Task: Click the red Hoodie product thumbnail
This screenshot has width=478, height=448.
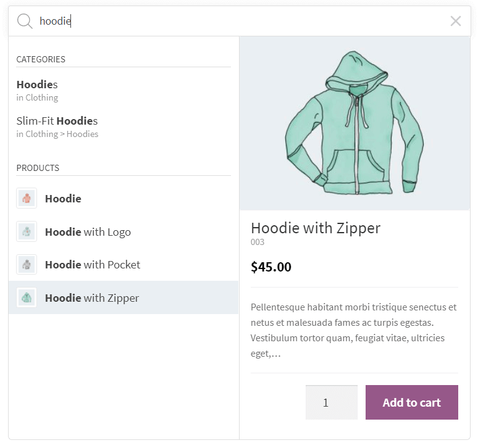Action: [27, 199]
